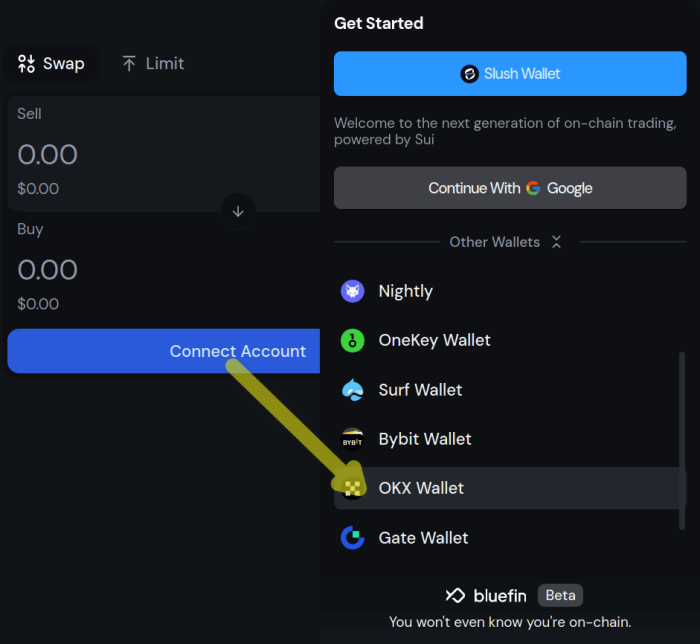The image size is (700, 644).
Task: Click the OKX Wallet icon
Action: coord(352,488)
